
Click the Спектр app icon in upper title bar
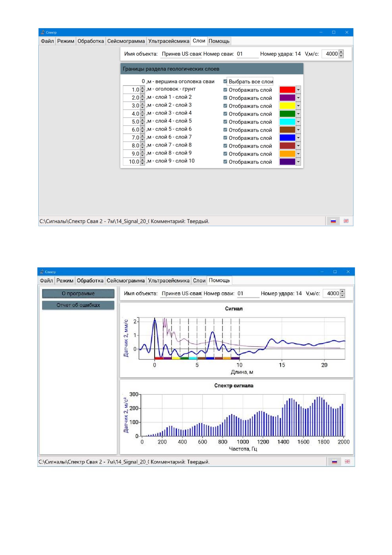43,32
